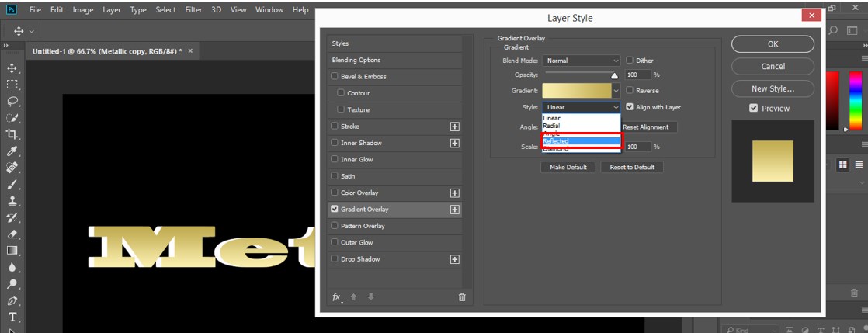868x333 pixels.
Task: Add another Stroke with the plus icon
Action: pos(454,127)
